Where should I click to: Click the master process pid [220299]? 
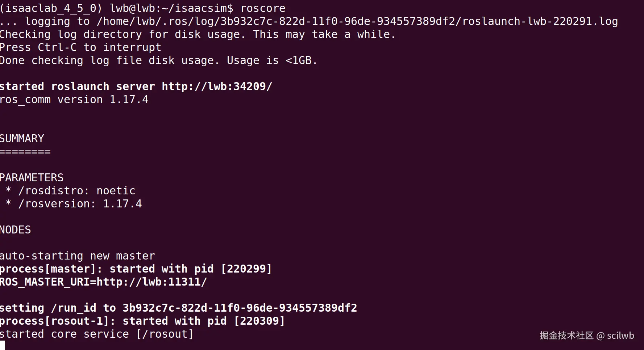[246, 269]
